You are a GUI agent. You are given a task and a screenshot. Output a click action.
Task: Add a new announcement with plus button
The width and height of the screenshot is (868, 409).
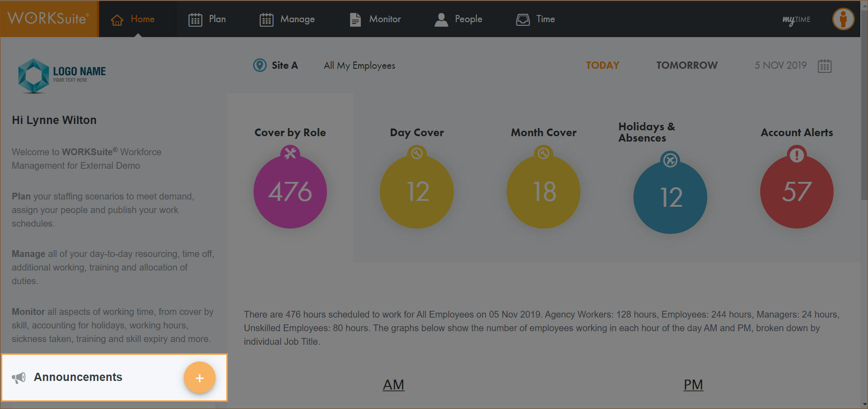point(199,378)
